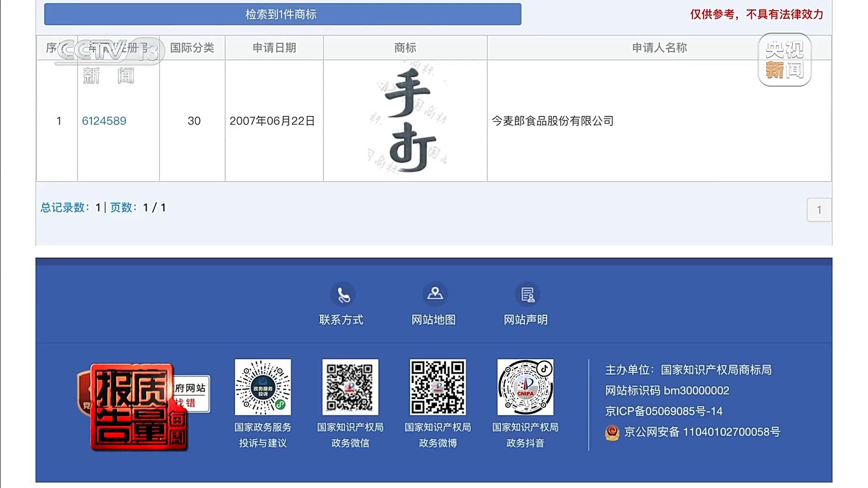
Task: Click the 国家政务服务 投诉与建议 caption
Action: point(263,435)
